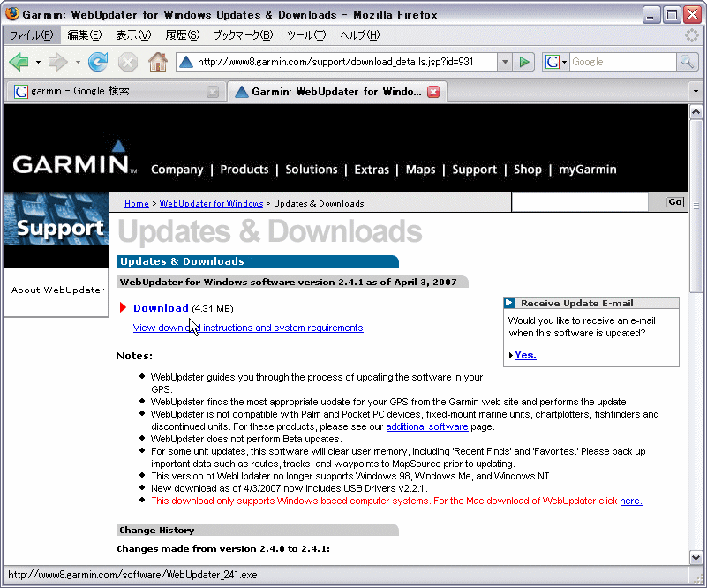Open About WebUpdater in sidebar
Viewport: 707px width, 588px height.
(x=57, y=290)
